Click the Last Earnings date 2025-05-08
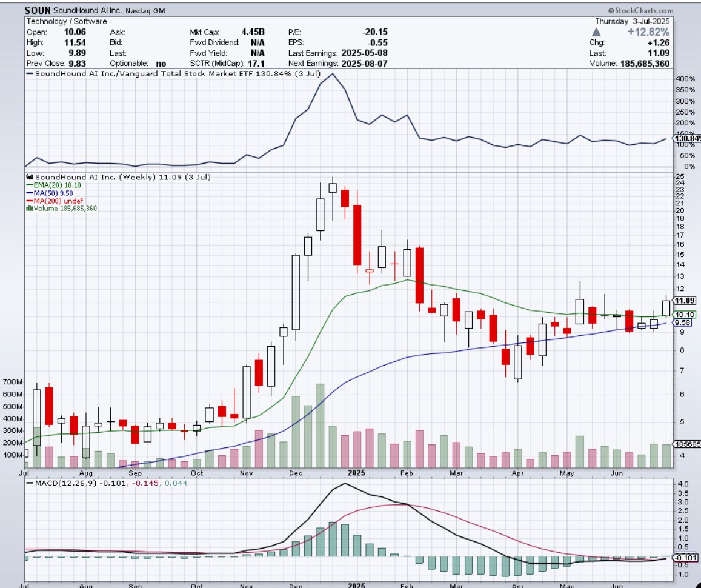 (364, 53)
